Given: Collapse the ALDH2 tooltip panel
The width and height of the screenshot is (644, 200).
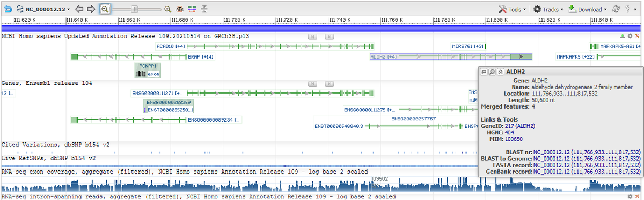Looking at the screenshot, I should click(500, 71).
